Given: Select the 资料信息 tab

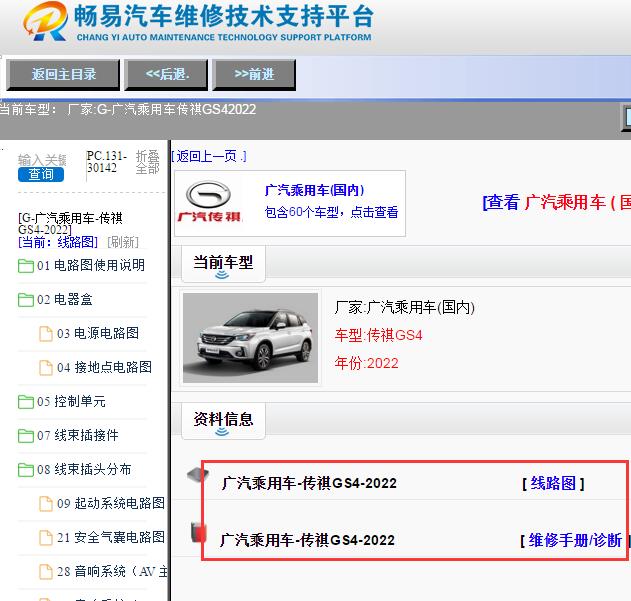Looking at the screenshot, I should tap(223, 420).
